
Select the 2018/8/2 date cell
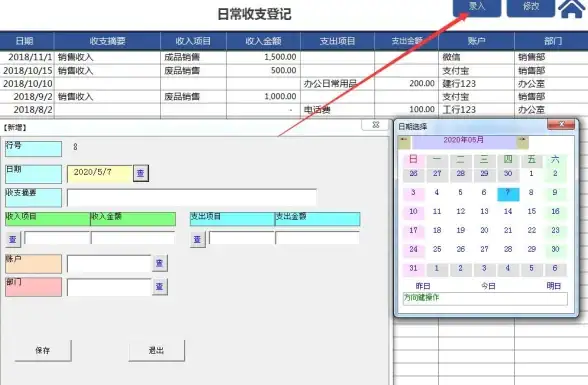(x=27, y=110)
